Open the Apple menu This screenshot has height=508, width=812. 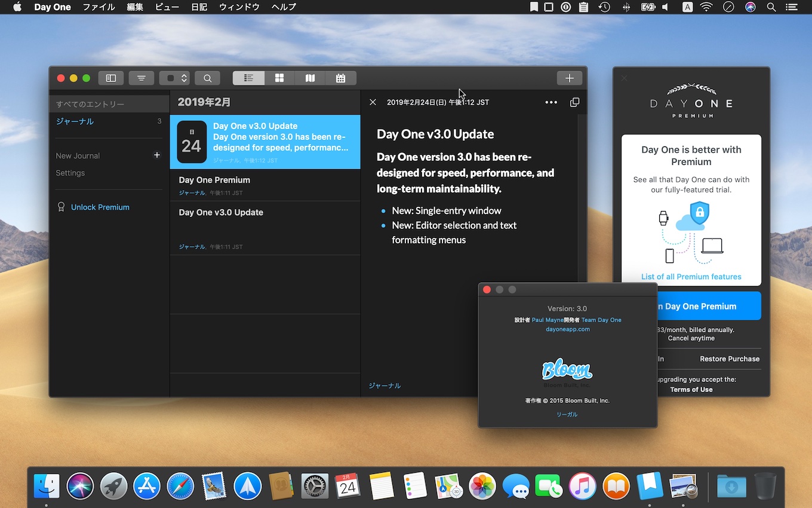pyautogui.click(x=17, y=7)
